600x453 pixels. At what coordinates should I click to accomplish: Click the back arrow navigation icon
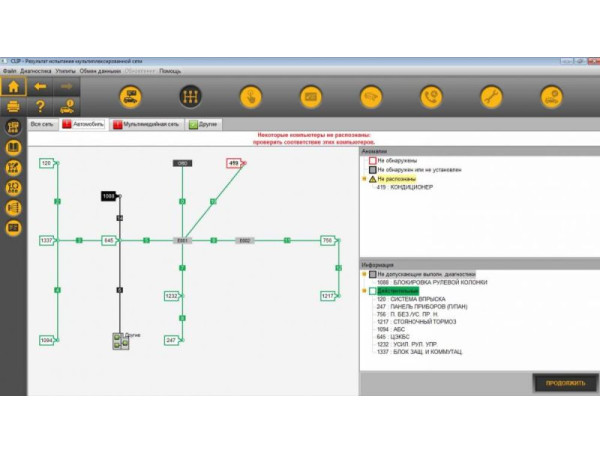coord(40,87)
